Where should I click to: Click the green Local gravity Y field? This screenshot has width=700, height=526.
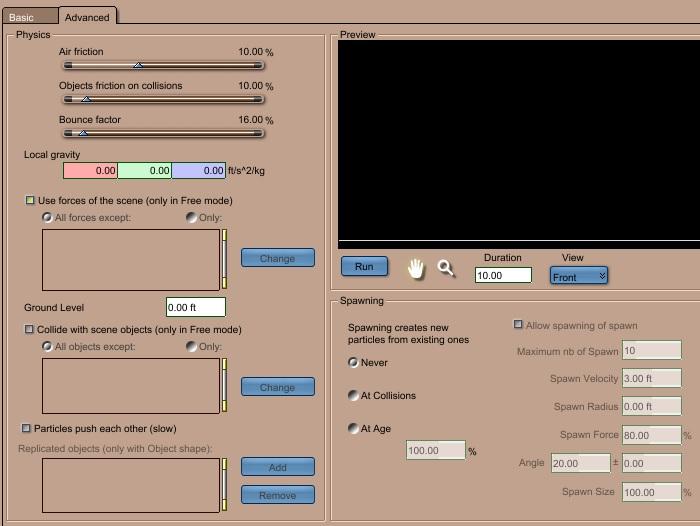pos(145,171)
